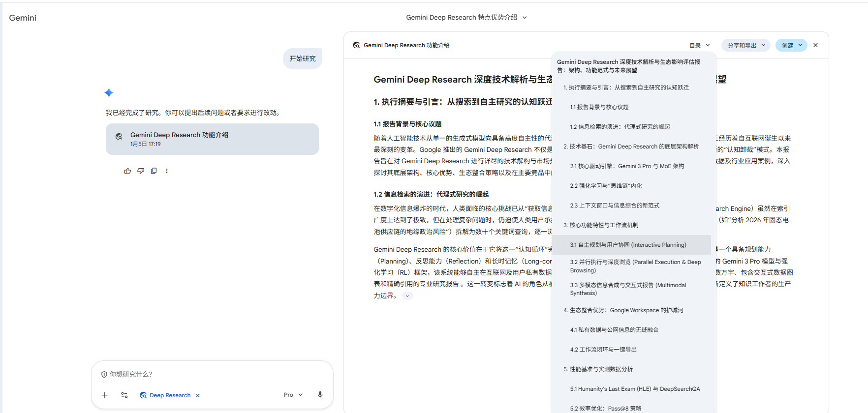The image size is (868, 413).
Task: Jump to 2. 技术基石 section in contents
Action: click(631, 147)
